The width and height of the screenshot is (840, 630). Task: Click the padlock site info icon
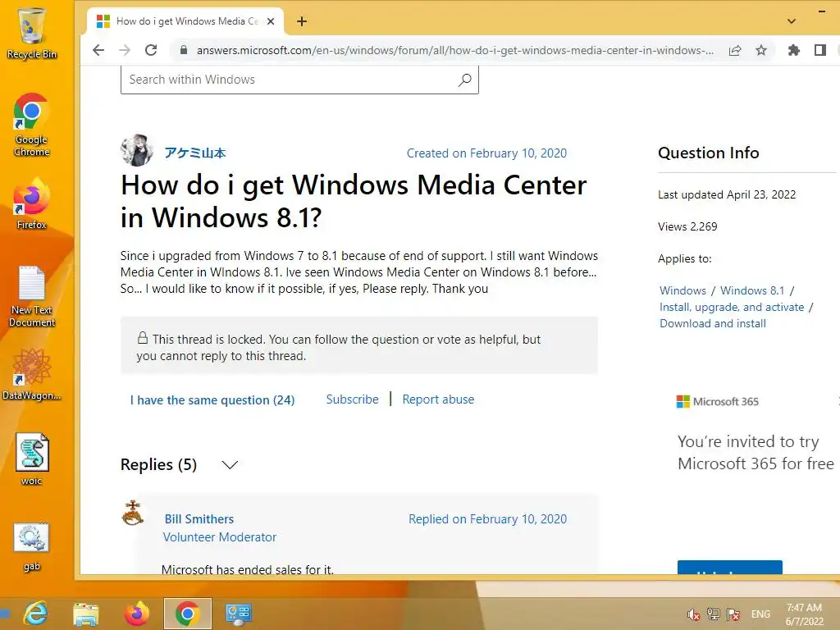pos(184,50)
